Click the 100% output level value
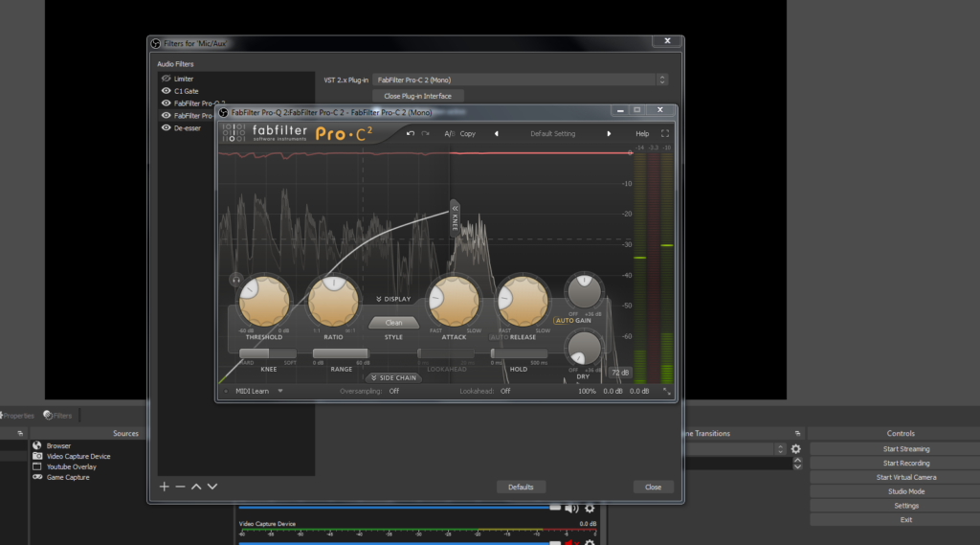The height and width of the screenshot is (545, 980). (587, 391)
